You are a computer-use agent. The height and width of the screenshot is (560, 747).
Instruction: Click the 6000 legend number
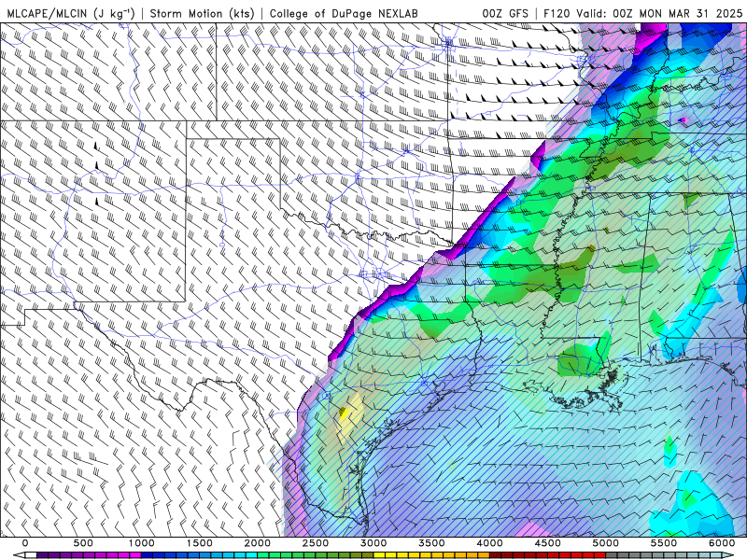point(722,543)
